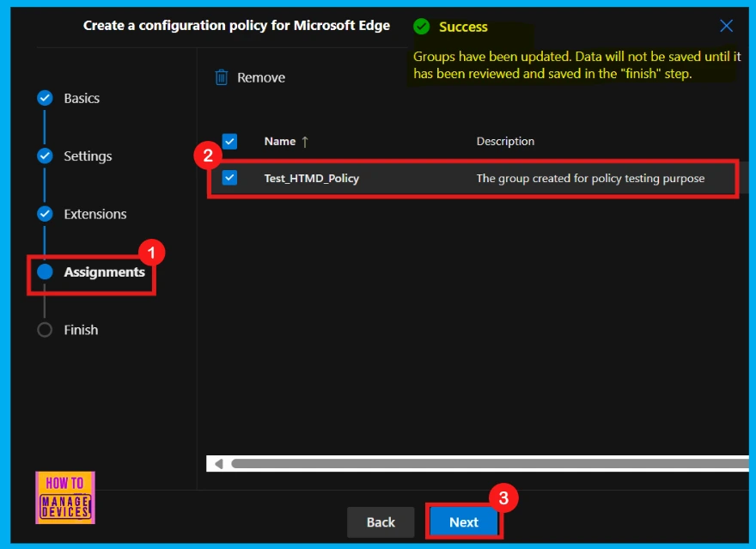Go to the Finish step

click(x=81, y=330)
